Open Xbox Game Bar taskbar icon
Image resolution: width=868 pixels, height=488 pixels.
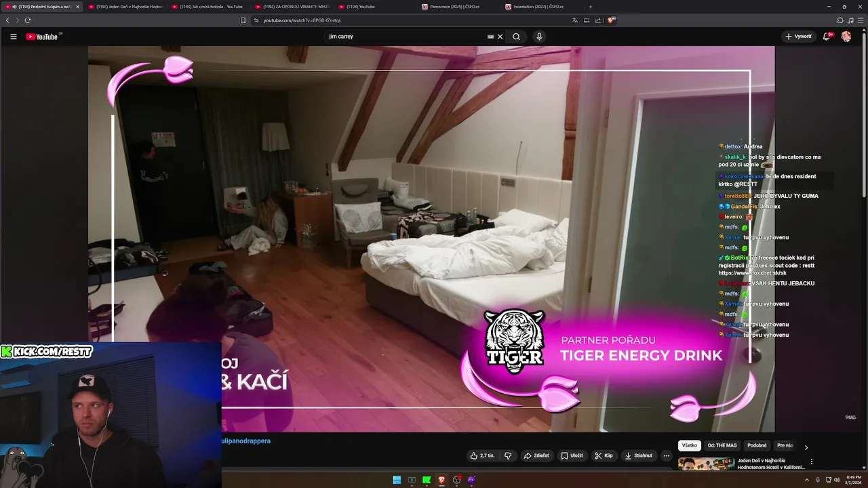click(x=412, y=480)
